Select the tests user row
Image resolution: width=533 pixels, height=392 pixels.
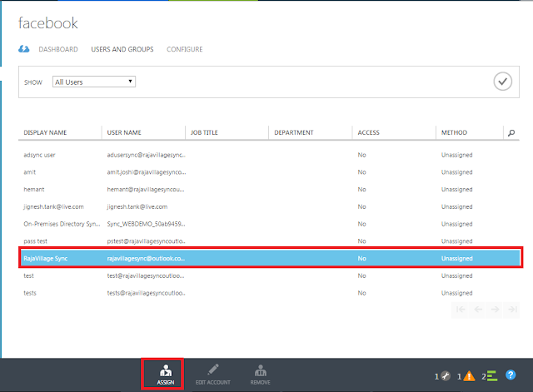269,293
